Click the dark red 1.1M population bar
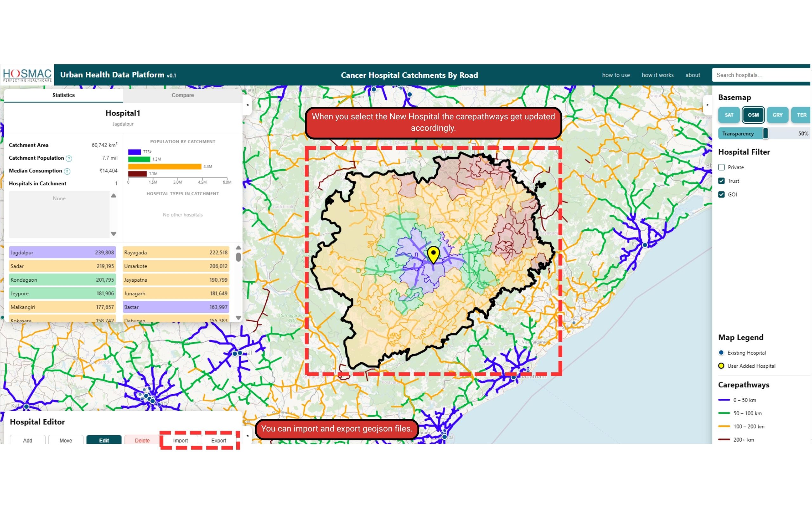The height and width of the screenshot is (508, 812). coord(137,174)
